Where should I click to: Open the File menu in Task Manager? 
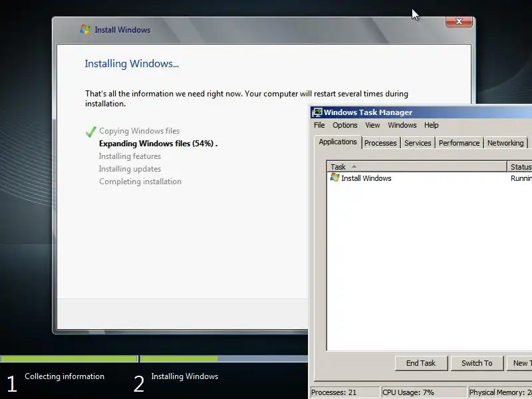pos(319,125)
